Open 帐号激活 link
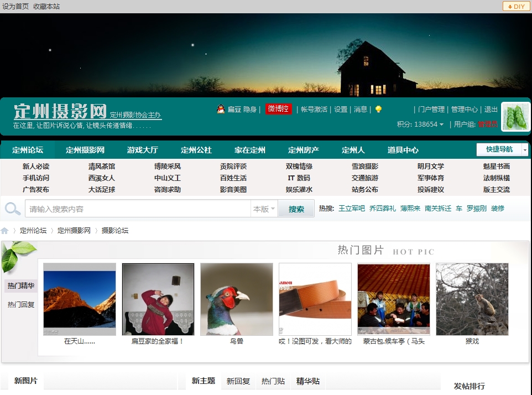 tap(314, 110)
